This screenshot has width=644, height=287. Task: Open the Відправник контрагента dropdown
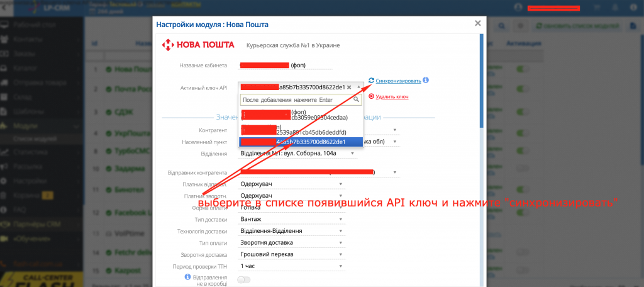point(319,172)
